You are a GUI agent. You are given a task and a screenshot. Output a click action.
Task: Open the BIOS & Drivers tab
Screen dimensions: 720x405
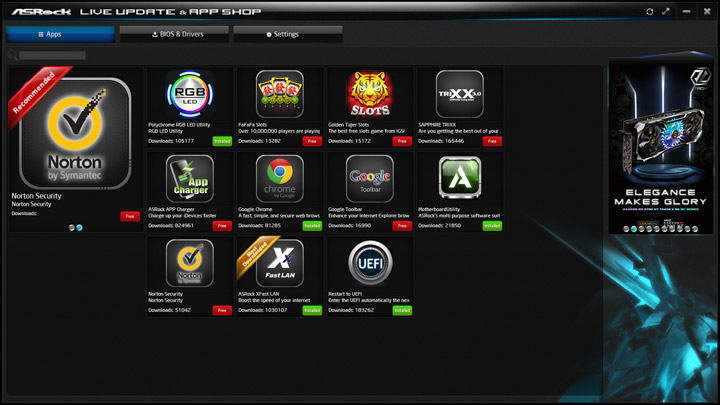click(x=174, y=34)
